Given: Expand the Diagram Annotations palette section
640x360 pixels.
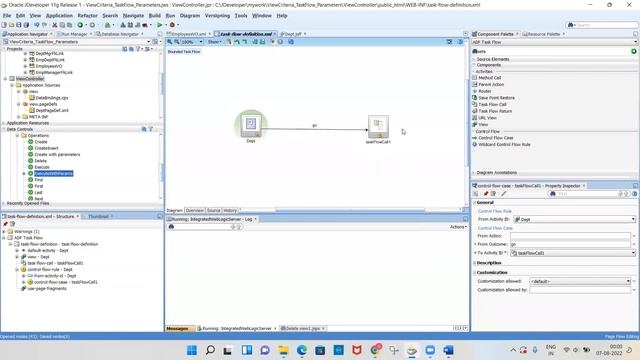Looking at the screenshot, I should tap(474, 173).
